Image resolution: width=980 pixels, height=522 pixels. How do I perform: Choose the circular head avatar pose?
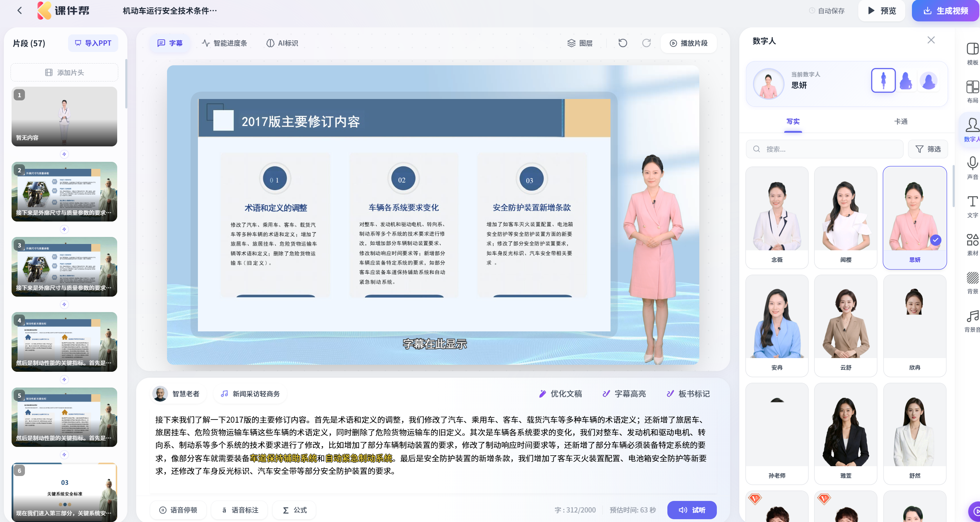coord(929,80)
